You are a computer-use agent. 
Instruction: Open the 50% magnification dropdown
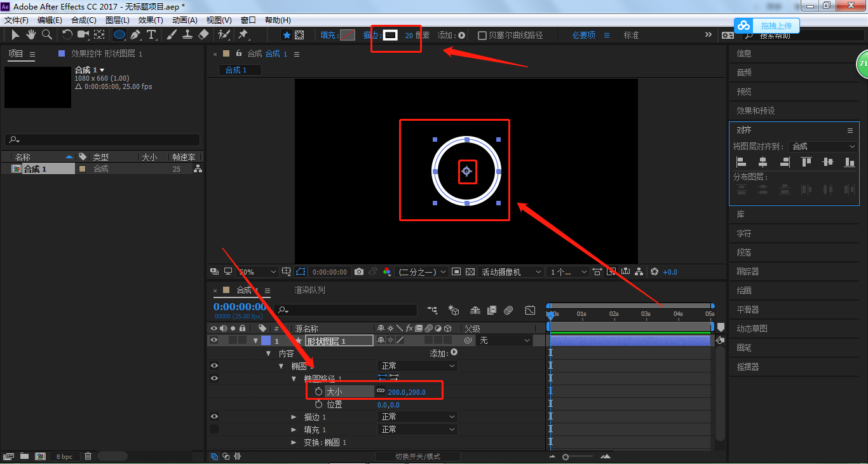258,272
